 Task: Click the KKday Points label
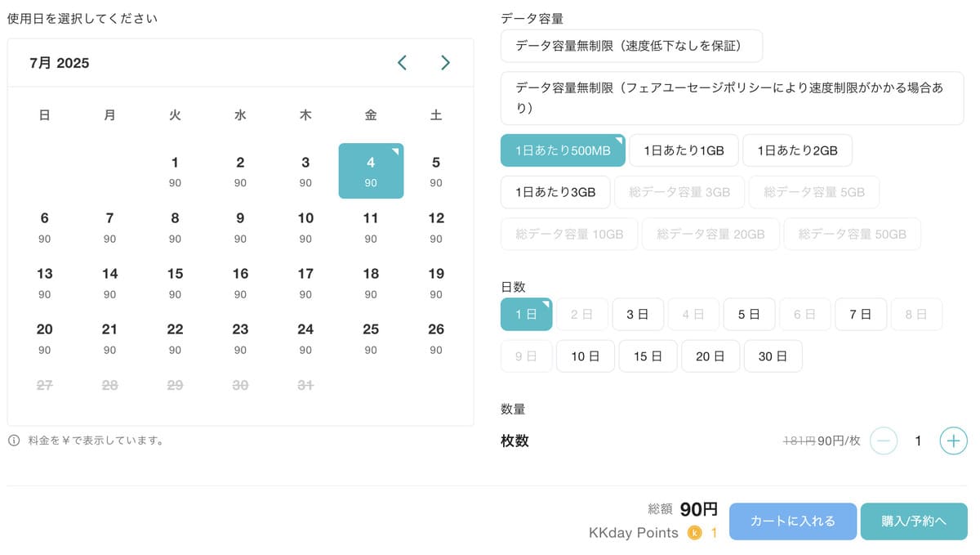pyautogui.click(x=634, y=533)
